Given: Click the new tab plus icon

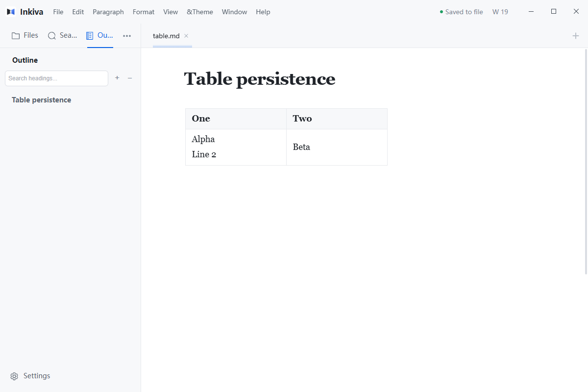Looking at the screenshot, I should [576, 36].
